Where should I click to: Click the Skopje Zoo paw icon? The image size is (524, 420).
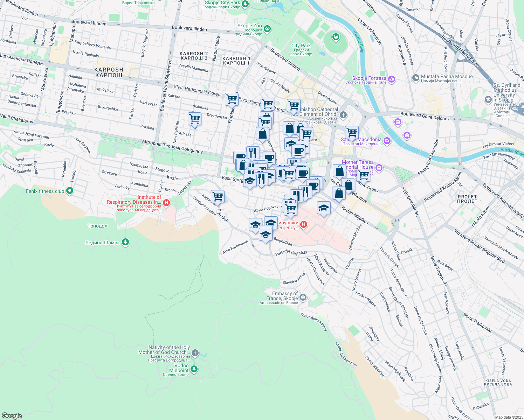(x=268, y=29)
